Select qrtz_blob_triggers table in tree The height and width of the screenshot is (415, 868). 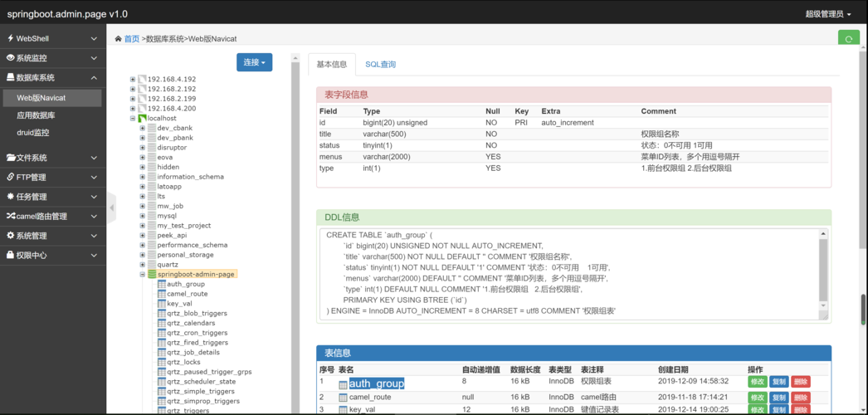(x=197, y=313)
